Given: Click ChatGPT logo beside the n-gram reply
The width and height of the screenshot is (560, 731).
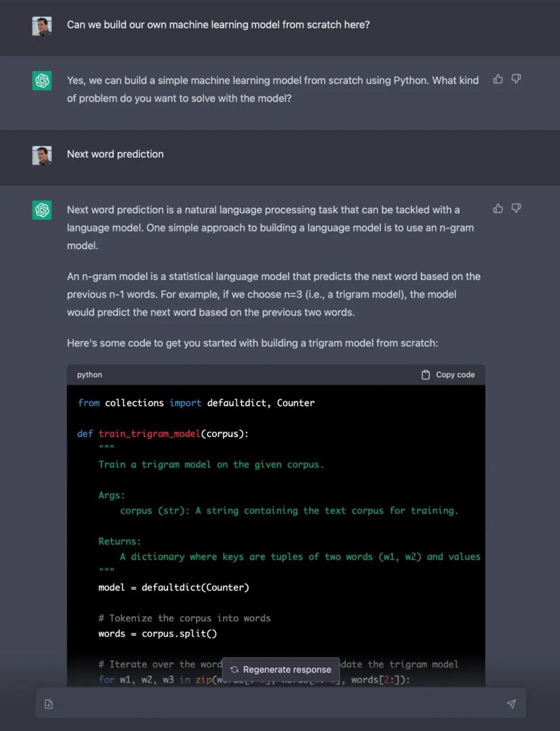Looking at the screenshot, I should pyautogui.click(x=42, y=210).
